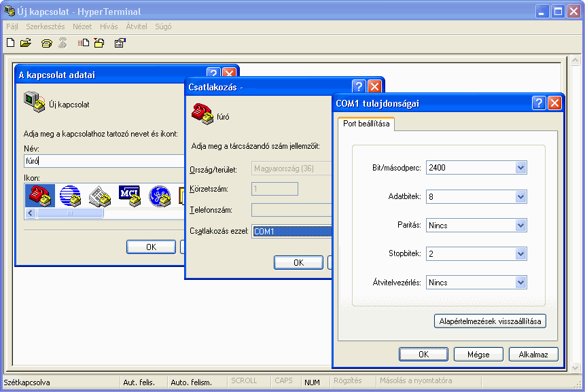This screenshot has height=392, width=585.
Task: Click the Név input field
Action: coord(104,161)
